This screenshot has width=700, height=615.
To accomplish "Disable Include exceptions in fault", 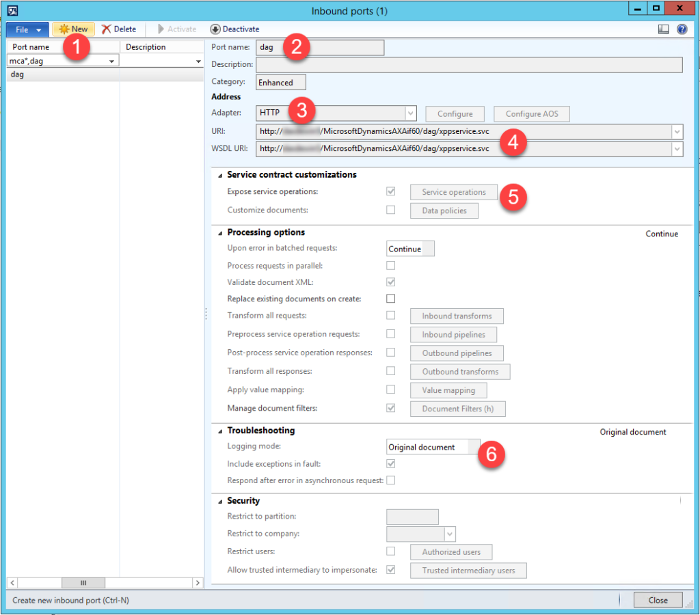I will (x=390, y=463).
